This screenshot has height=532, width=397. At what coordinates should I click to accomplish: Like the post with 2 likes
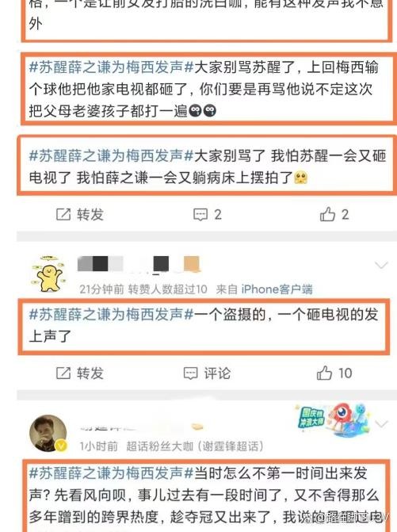tap(334, 214)
